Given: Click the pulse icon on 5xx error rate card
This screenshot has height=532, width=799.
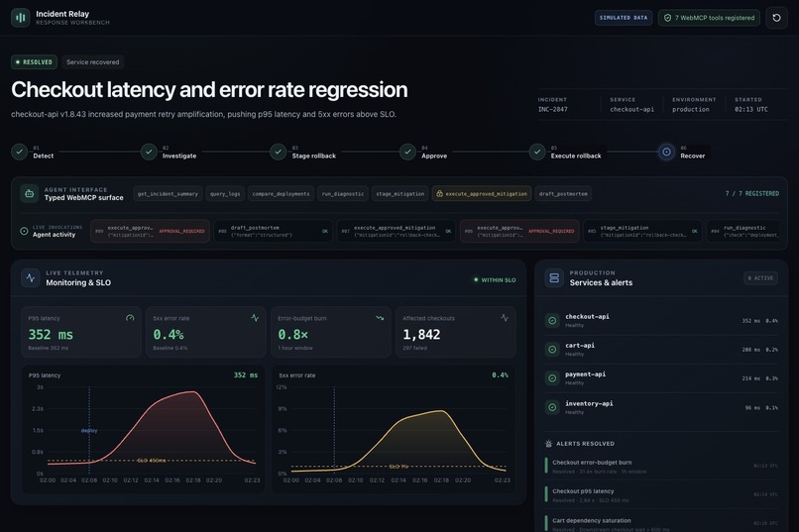Looking at the screenshot, I should (255, 318).
